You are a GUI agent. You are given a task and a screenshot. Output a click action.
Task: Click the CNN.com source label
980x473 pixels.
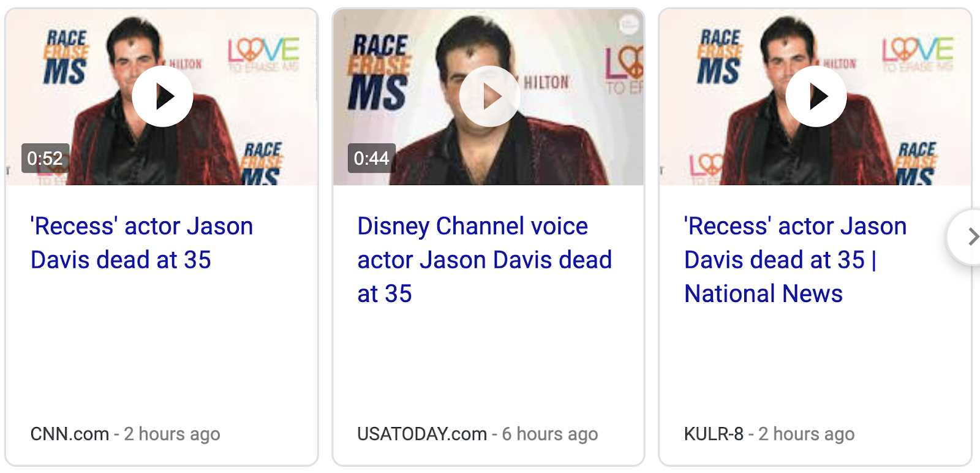point(69,434)
